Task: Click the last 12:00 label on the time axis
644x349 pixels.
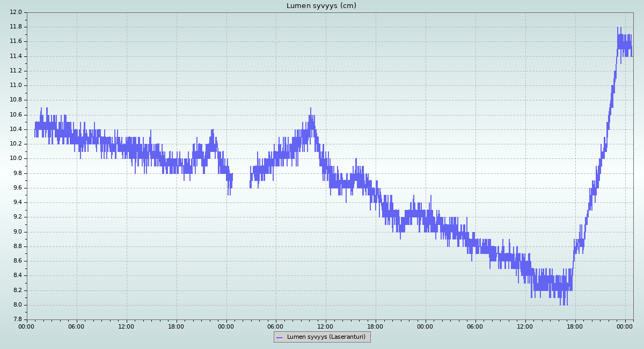Action: [x=525, y=326]
